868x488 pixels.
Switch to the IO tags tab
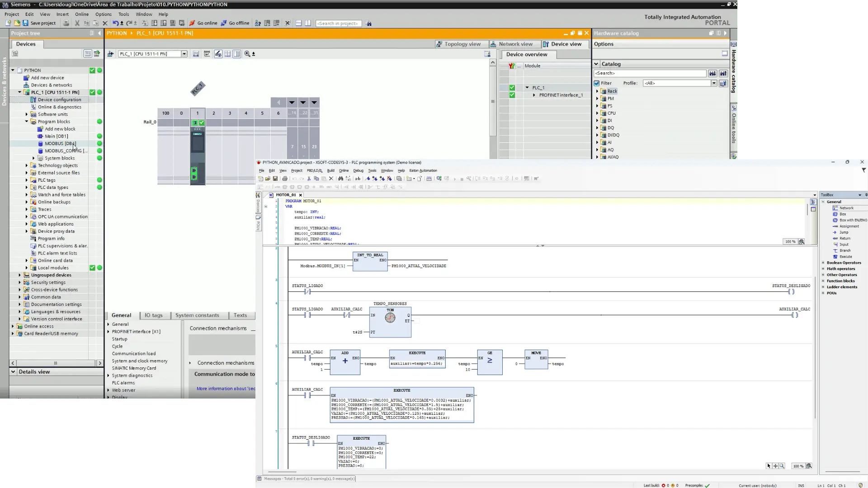coord(153,315)
